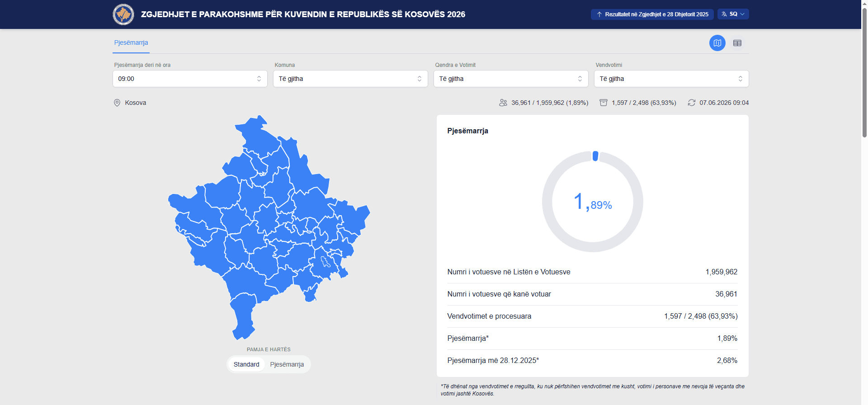This screenshot has height=405, width=868.
Task: Open the Pjesëmarrja deri në ora dropdown
Action: pos(190,79)
